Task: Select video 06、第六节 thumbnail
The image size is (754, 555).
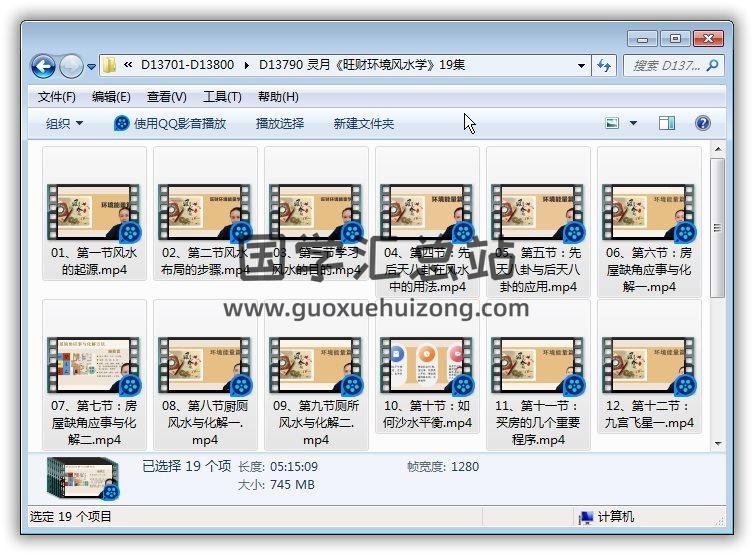Action: coord(650,213)
